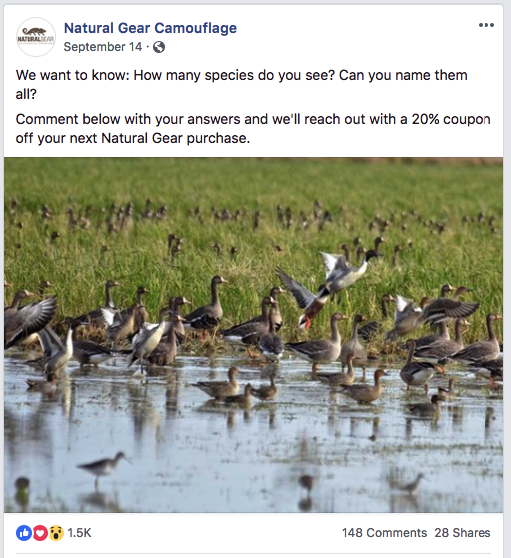Click the blue Like reaction icon
Viewport: 511px width, 558px height.
tap(24, 533)
